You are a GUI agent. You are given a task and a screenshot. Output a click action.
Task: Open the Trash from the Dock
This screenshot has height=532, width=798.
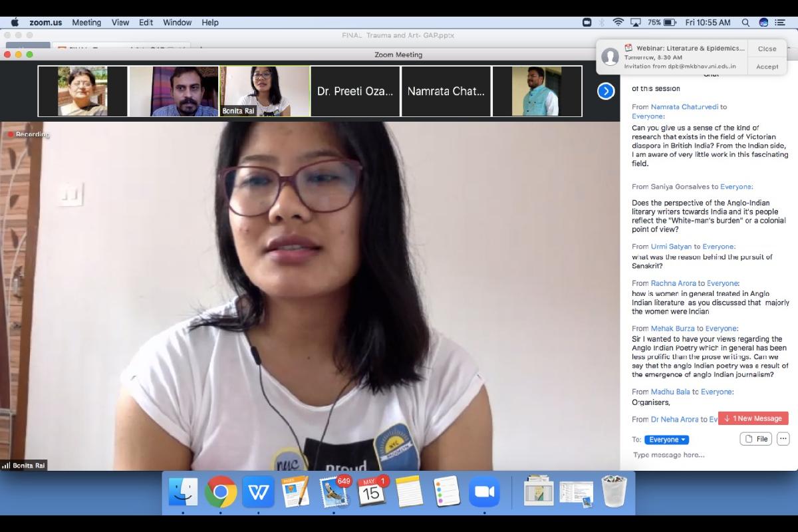(614, 492)
